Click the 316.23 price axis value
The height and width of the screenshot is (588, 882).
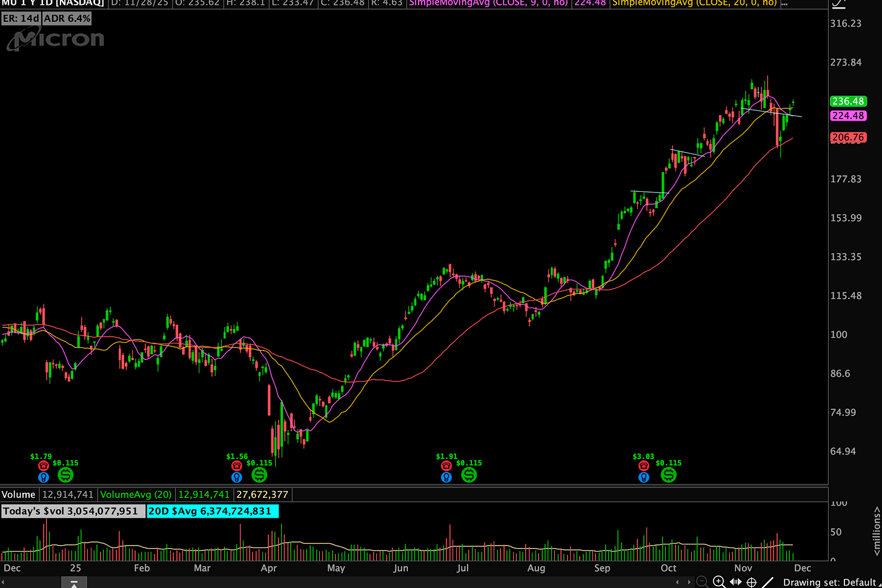point(846,24)
